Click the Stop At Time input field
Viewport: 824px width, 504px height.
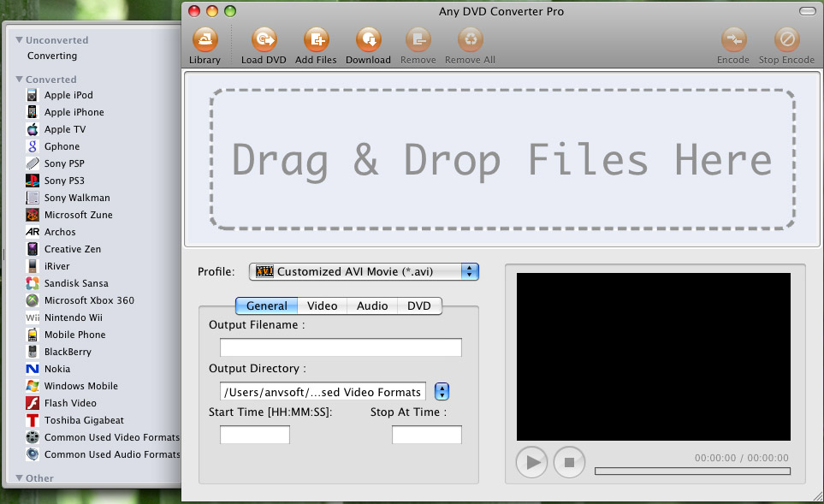click(427, 435)
